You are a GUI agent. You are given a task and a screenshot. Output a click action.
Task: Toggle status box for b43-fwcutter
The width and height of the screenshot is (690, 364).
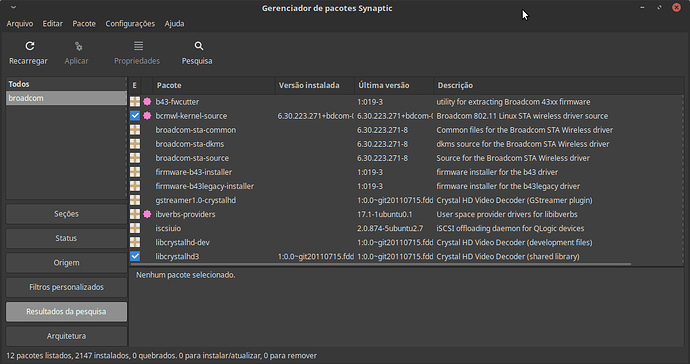(x=135, y=102)
